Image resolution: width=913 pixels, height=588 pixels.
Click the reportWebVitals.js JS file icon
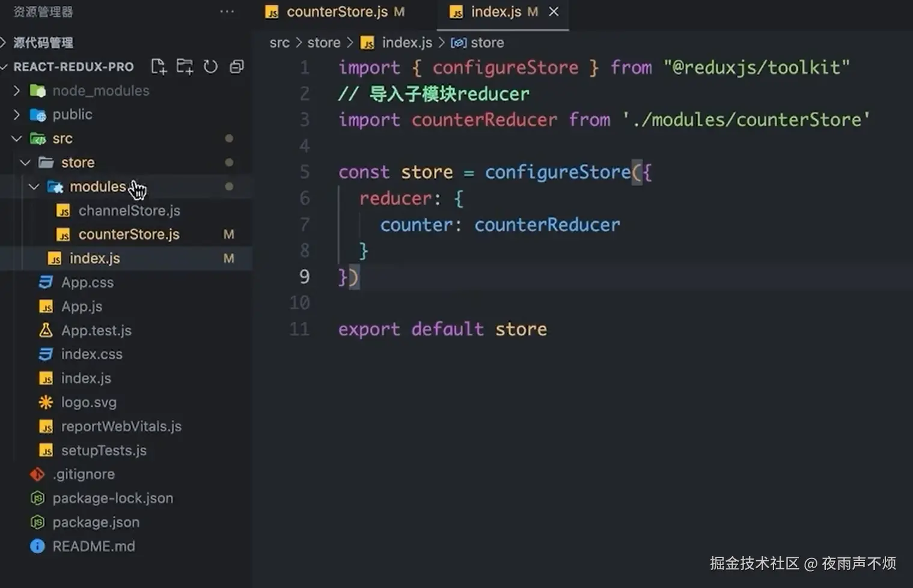tap(46, 426)
